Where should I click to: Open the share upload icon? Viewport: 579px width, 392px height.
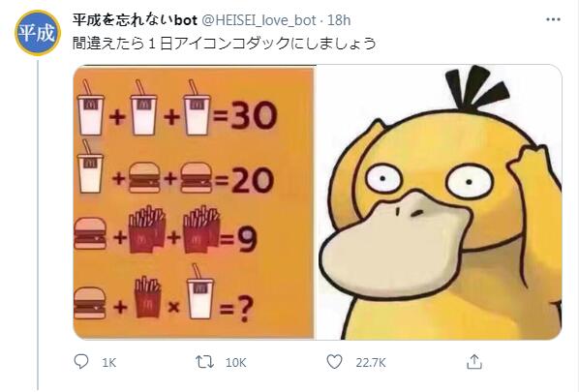[x=474, y=362]
